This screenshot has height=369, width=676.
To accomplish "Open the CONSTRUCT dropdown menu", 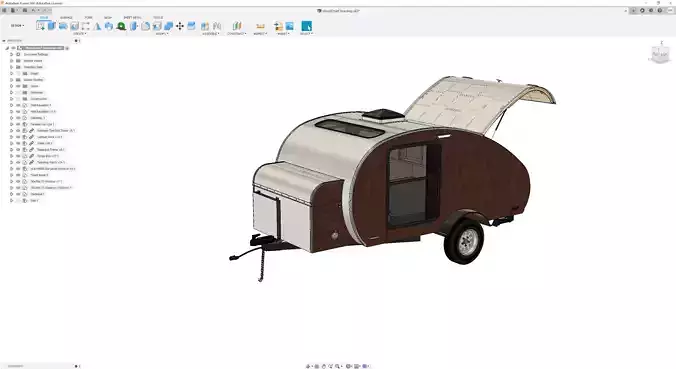I will click(x=237, y=34).
